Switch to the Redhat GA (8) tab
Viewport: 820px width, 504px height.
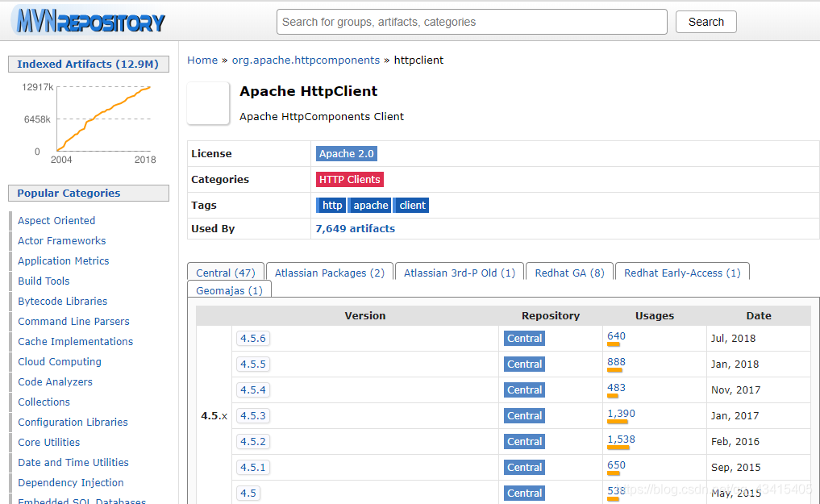click(x=569, y=273)
